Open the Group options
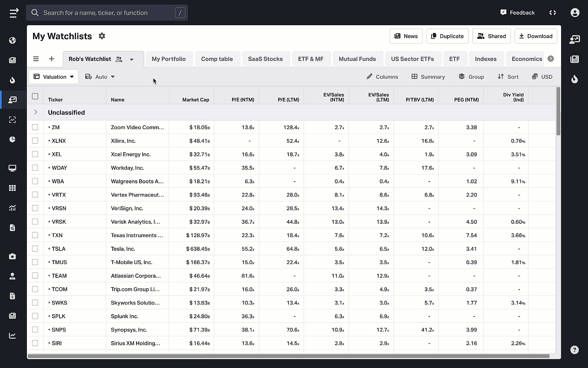 [471, 77]
